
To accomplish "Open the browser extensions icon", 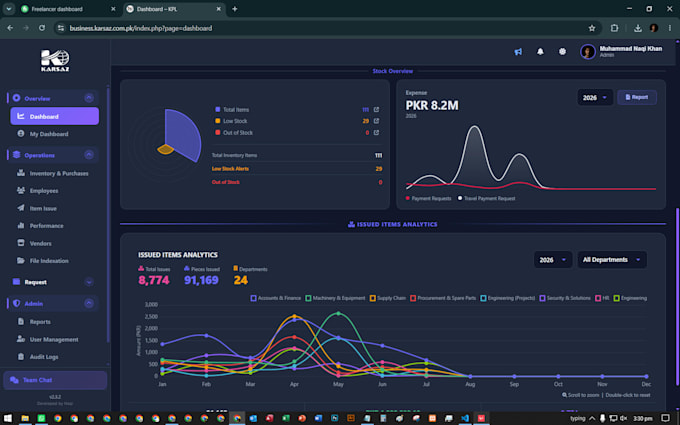I will [614, 28].
